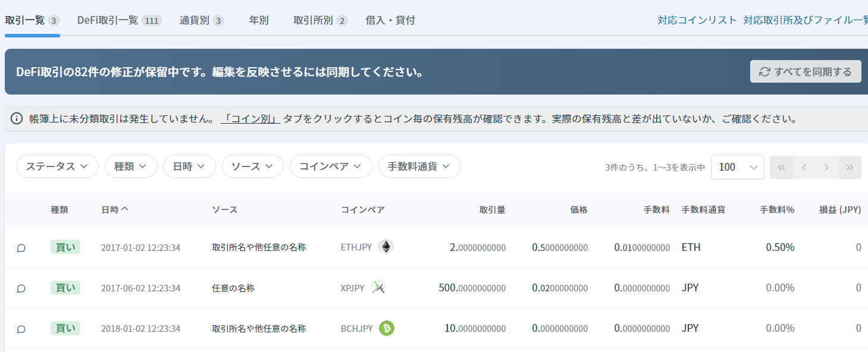Screen dimensions: 868x352
Task: Click 買い badge in BCHJPY row
Action: pyautogui.click(x=65, y=328)
